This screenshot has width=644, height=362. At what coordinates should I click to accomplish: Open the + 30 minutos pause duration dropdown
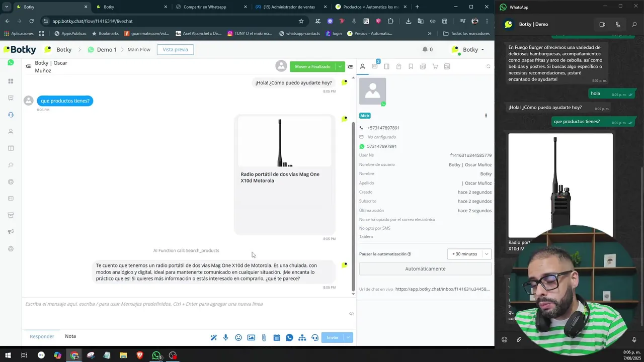coord(469,254)
